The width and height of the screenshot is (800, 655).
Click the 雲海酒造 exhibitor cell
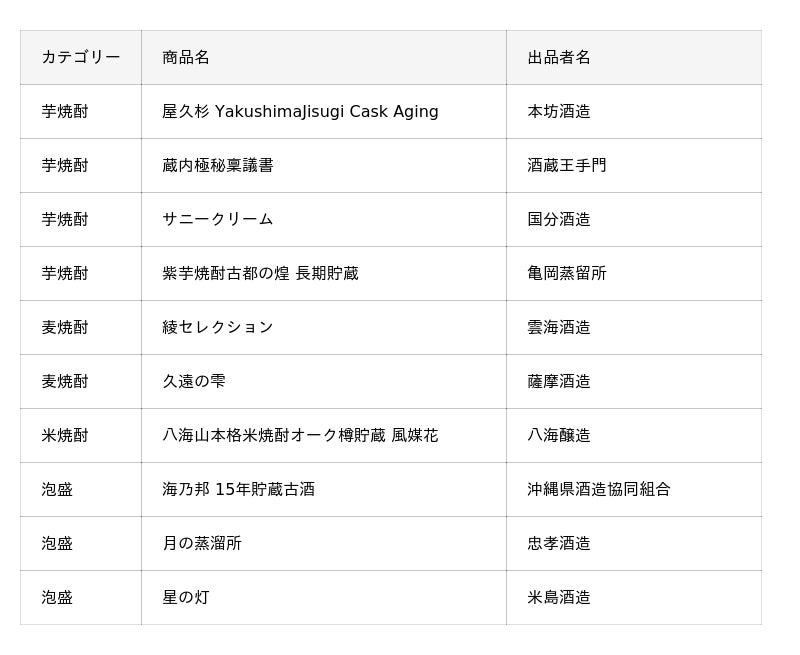coord(559,327)
